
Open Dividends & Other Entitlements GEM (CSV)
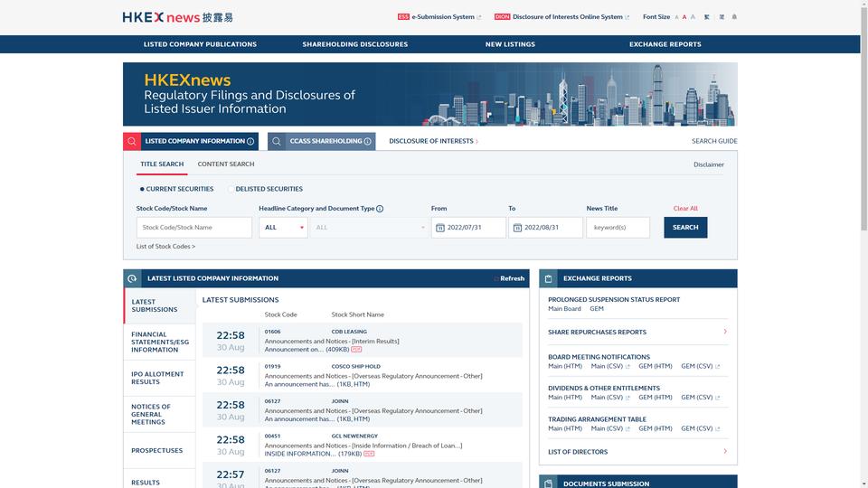tap(696, 398)
